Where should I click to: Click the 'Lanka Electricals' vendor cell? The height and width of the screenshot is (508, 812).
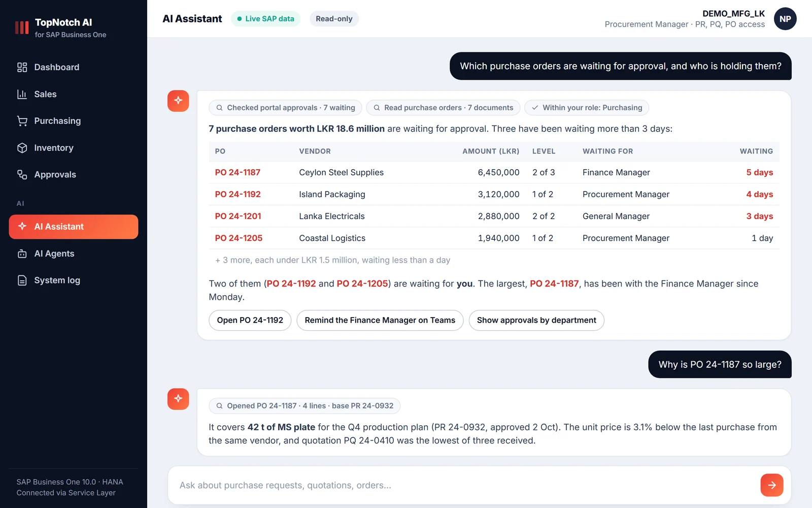click(x=332, y=216)
